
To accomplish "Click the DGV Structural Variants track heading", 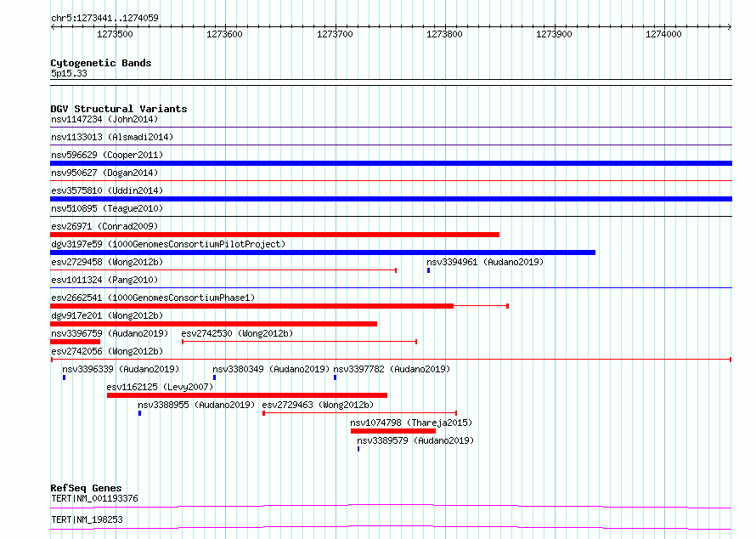I will tap(119, 109).
